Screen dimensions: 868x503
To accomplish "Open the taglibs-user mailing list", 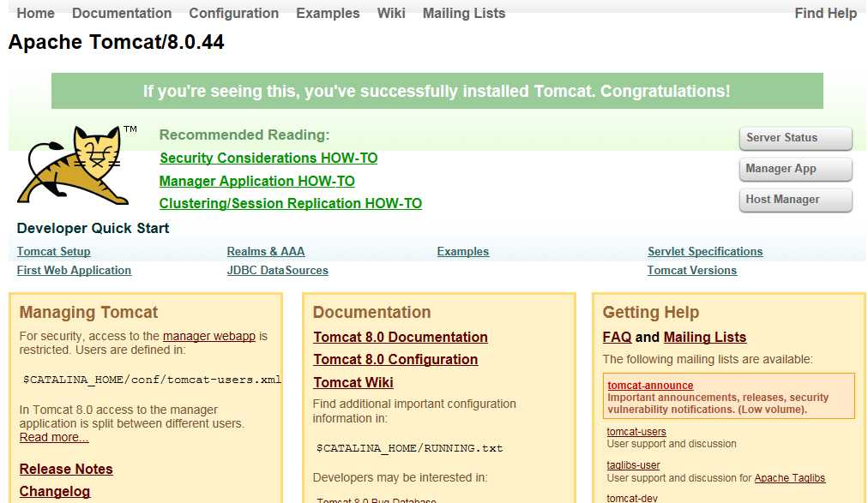I will [633, 465].
